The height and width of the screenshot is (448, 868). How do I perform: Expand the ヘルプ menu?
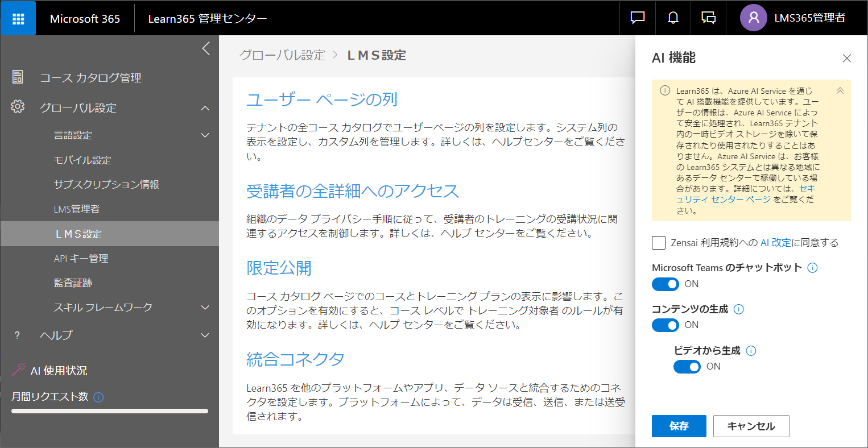(205, 335)
